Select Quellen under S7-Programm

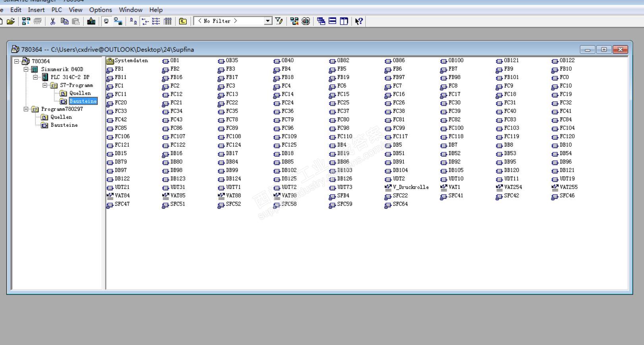80,93
